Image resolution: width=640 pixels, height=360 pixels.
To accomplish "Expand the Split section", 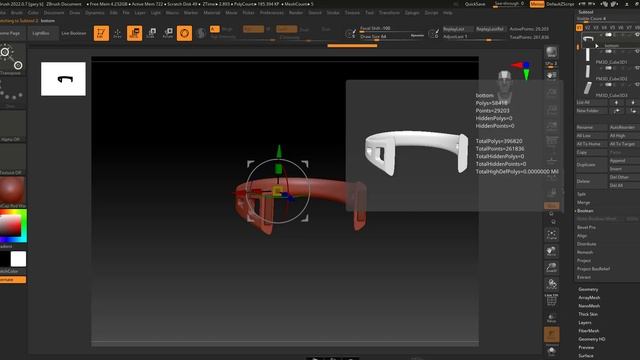I will (x=582, y=194).
